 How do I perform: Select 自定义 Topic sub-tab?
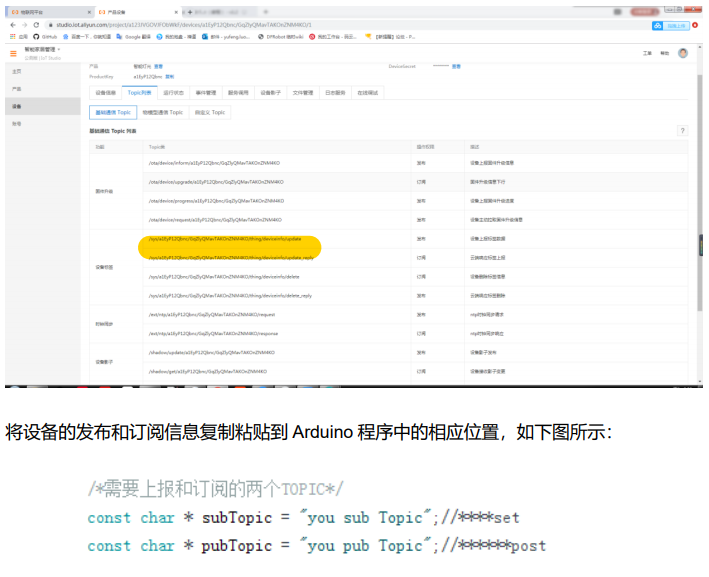(210, 112)
